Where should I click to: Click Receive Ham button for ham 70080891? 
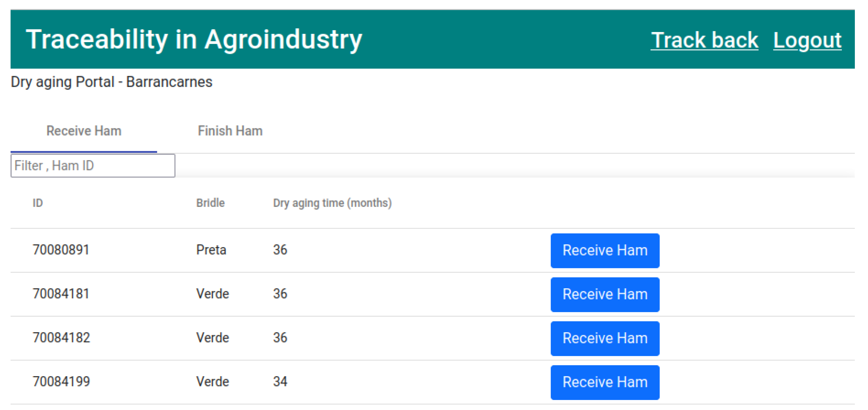tap(605, 250)
